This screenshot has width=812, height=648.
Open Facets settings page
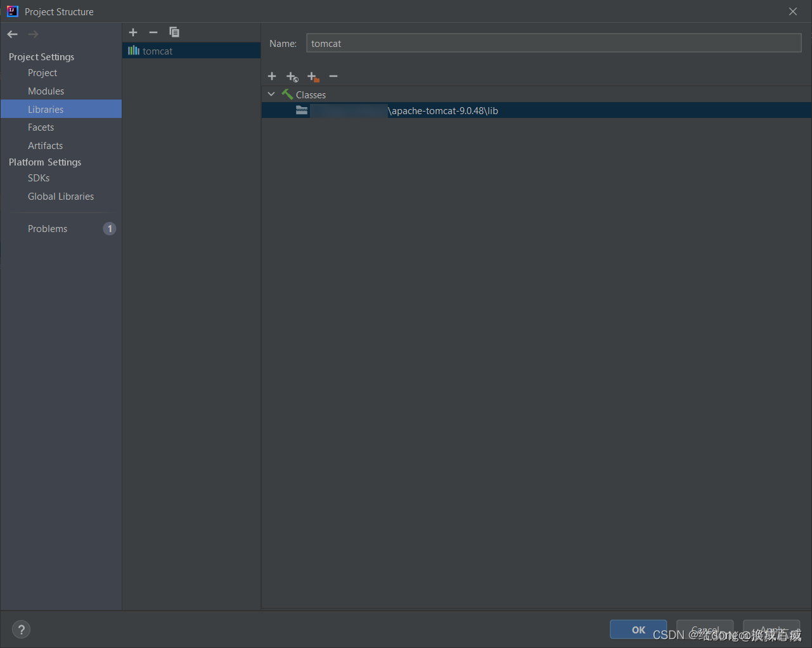41,127
